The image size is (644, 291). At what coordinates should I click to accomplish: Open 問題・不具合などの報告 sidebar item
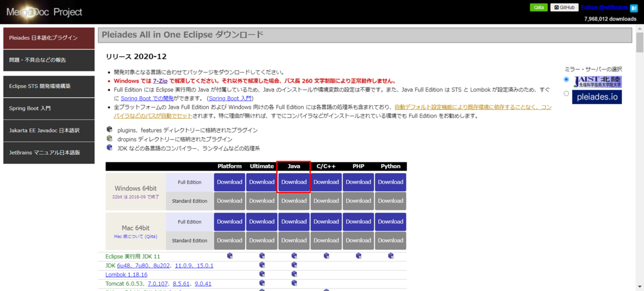(49, 60)
